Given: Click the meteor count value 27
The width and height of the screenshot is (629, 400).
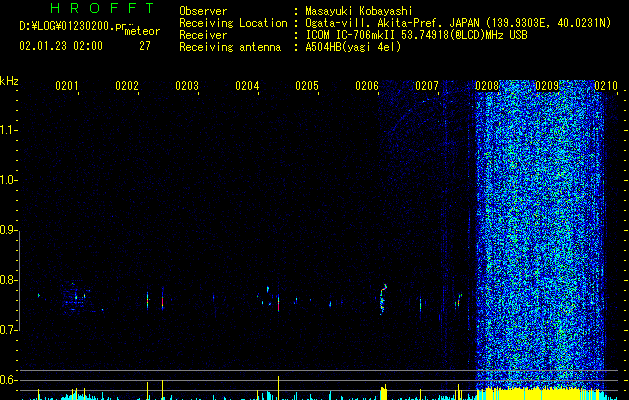Looking at the screenshot, I should tap(145, 46).
